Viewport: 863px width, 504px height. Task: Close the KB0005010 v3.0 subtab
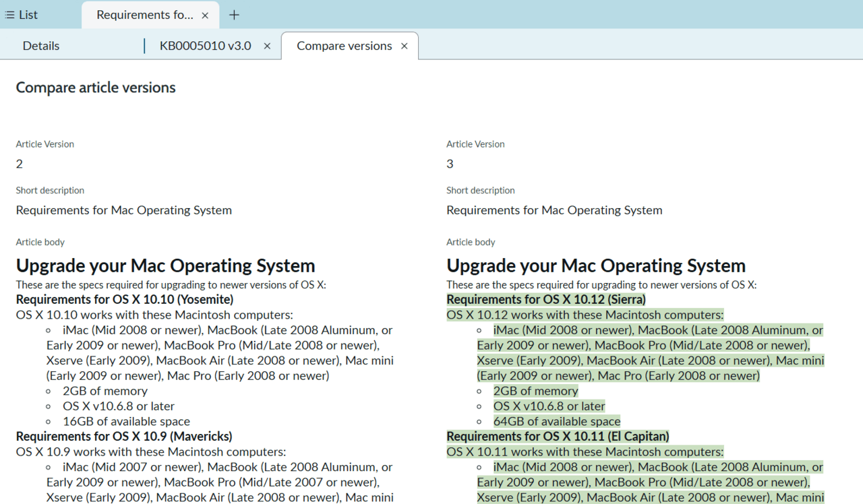click(267, 46)
